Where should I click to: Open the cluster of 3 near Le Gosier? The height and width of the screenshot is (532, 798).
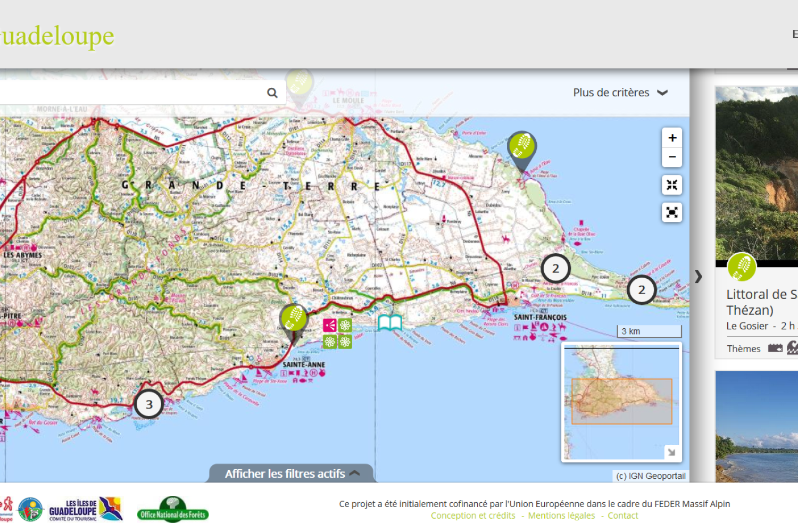tap(149, 404)
